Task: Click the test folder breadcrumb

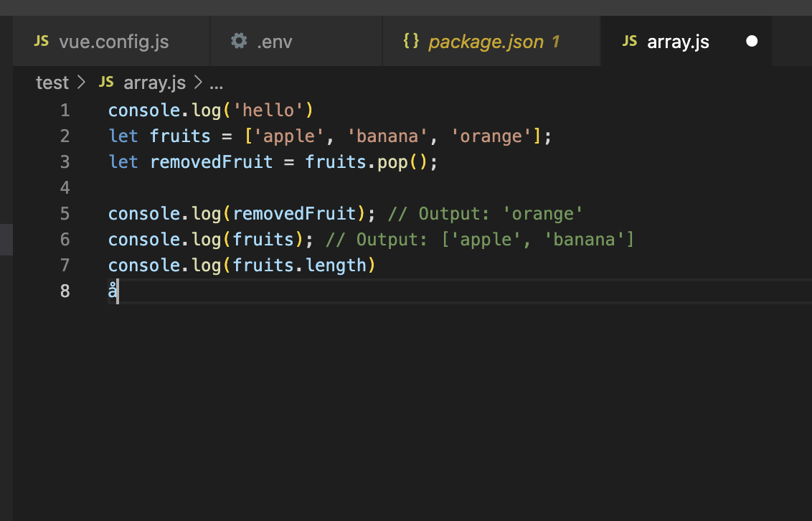Action: (x=52, y=83)
